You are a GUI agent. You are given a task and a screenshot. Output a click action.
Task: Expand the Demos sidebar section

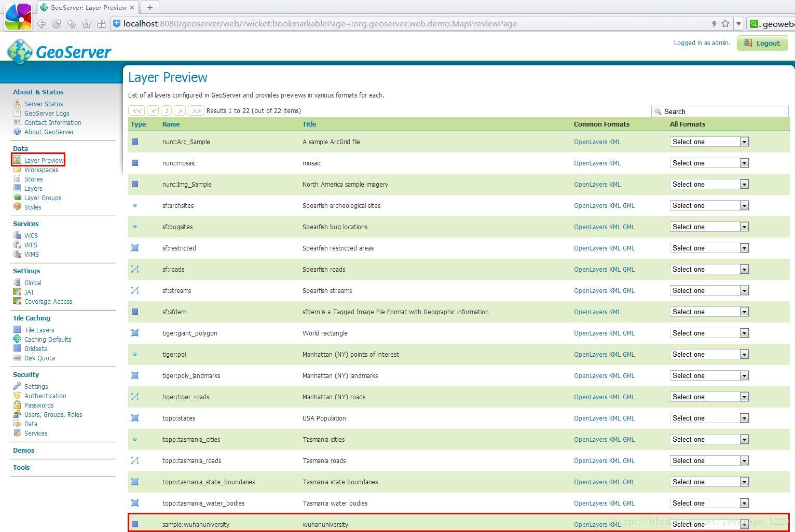pyautogui.click(x=23, y=450)
